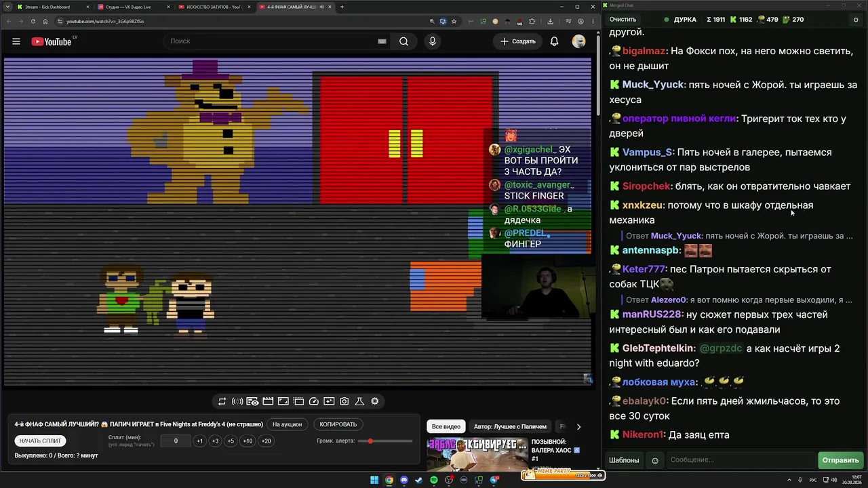Add 3 minutes with the +3 button
The height and width of the screenshot is (488, 868).
click(215, 441)
